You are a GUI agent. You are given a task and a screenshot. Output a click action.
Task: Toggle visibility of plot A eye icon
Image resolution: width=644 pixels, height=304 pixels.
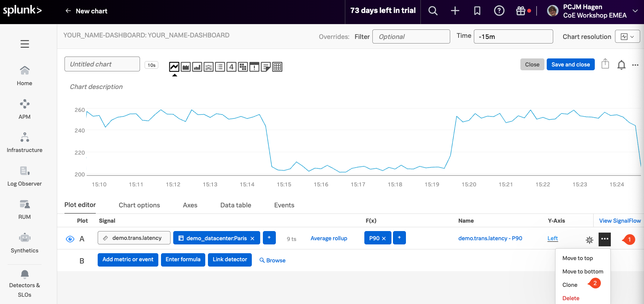(70, 239)
